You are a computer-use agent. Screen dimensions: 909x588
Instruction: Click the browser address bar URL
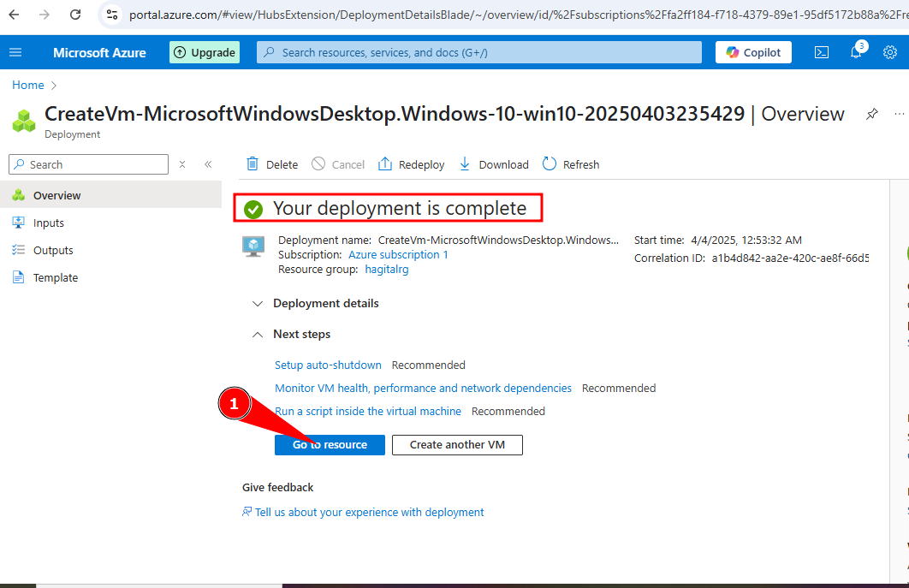519,15
